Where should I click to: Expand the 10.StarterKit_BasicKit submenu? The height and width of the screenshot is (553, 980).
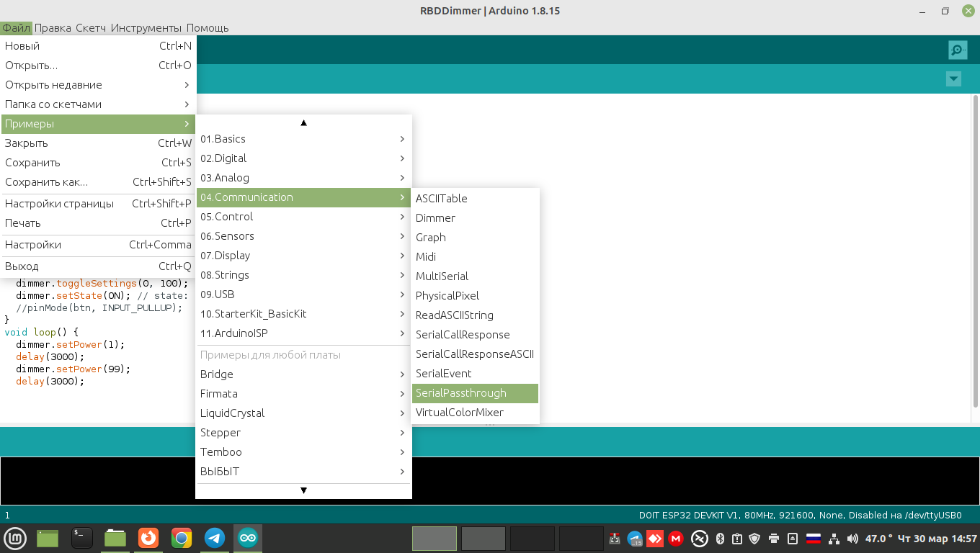303,314
